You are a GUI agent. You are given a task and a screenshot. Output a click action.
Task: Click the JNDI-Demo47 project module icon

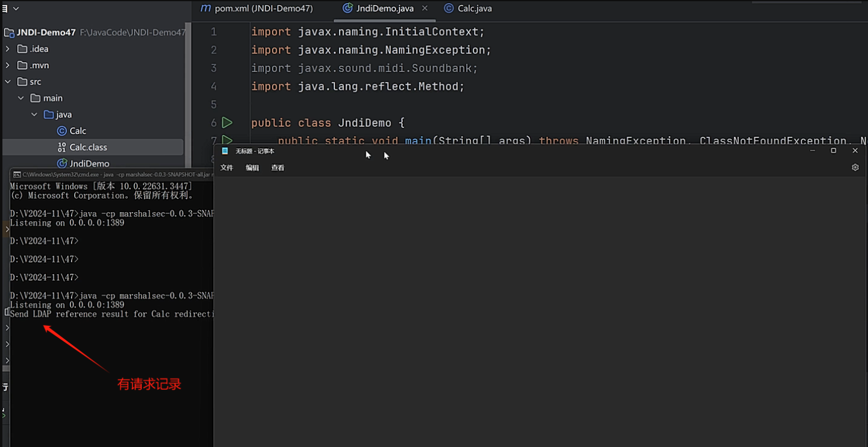pyautogui.click(x=9, y=33)
